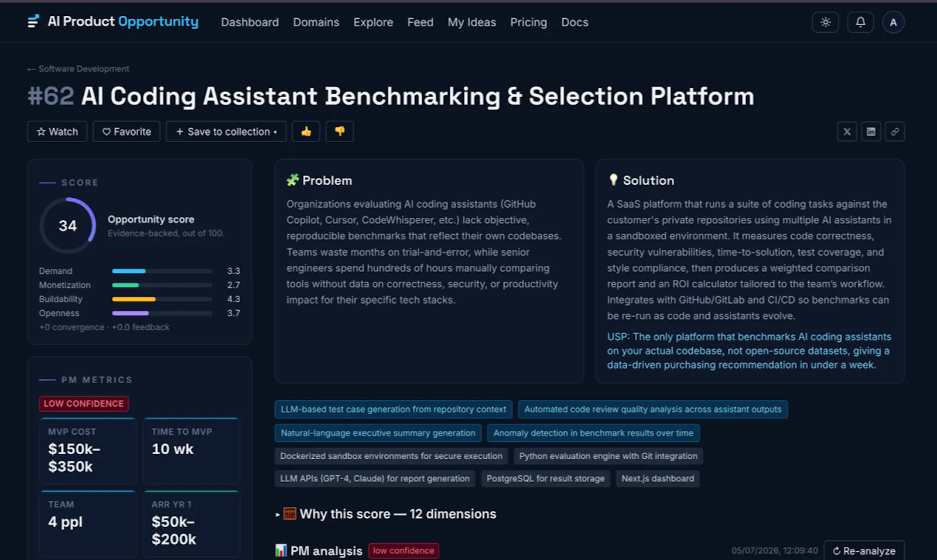Image resolution: width=937 pixels, height=560 pixels.
Task: Toggle Favorite for this idea
Action: (x=126, y=132)
